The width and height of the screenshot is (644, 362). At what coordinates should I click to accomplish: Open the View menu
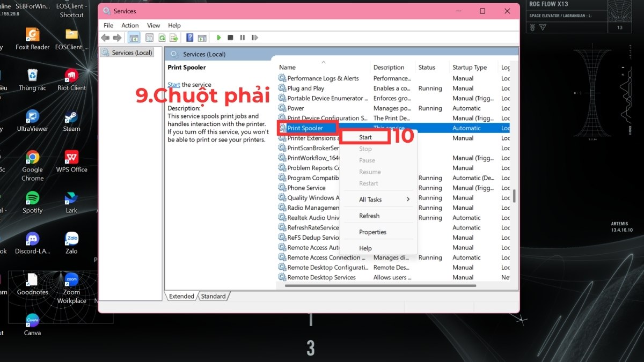pos(153,25)
